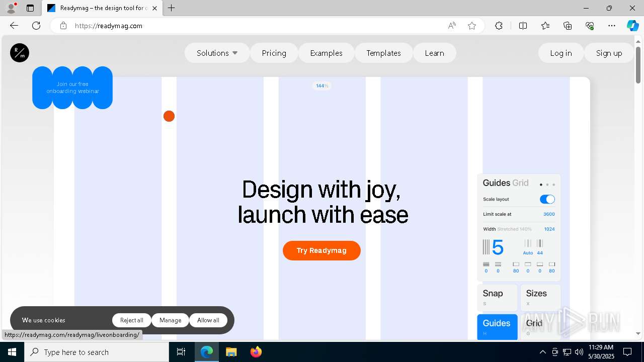Expand the Solutions dropdown

click(217, 53)
